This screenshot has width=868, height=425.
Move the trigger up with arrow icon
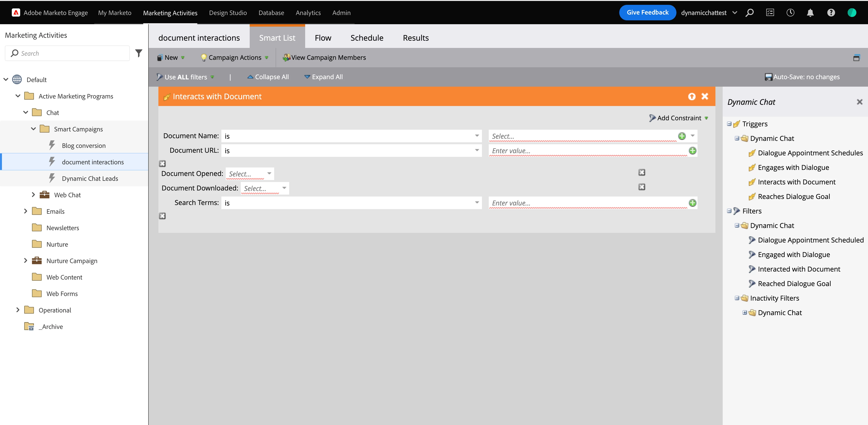click(x=692, y=97)
